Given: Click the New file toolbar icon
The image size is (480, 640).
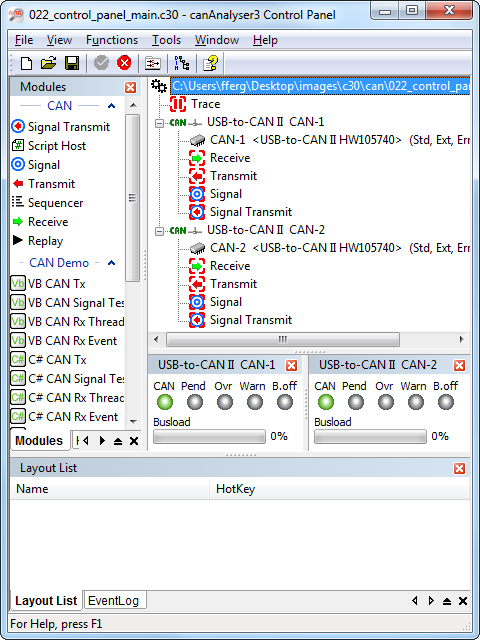Looking at the screenshot, I should click(x=27, y=63).
